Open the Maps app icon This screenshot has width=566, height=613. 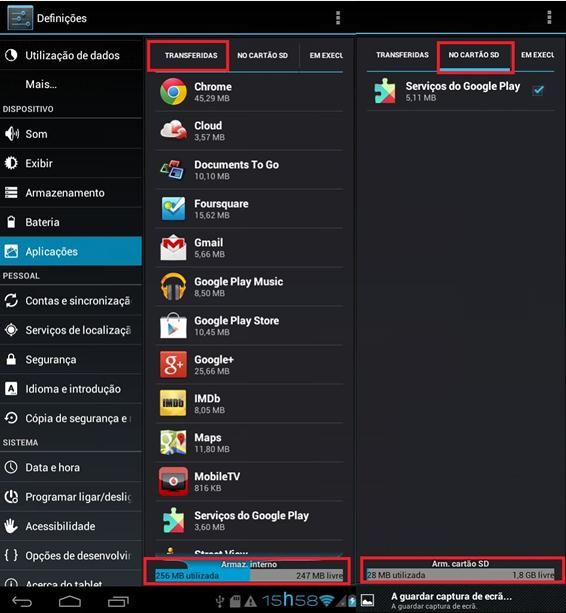(x=173, y=442)
